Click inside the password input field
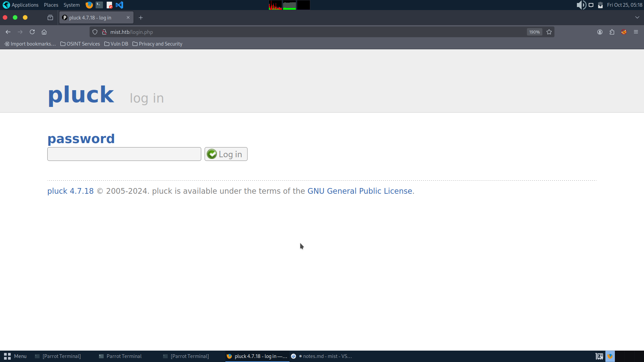The height and width of the screenshot is (362, 644). coord(124,154)
